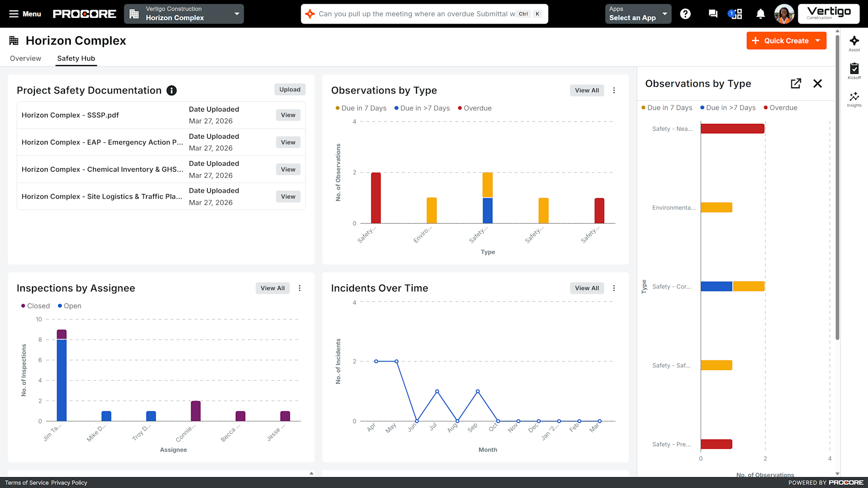View the Horizon Complex - SSSP.pdf document
The width and height of the screenshot is (868, 488).
(288, 115)
